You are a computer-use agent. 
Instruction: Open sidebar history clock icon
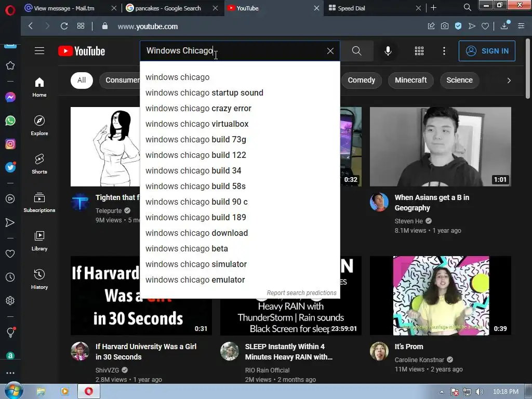[10, 277]
